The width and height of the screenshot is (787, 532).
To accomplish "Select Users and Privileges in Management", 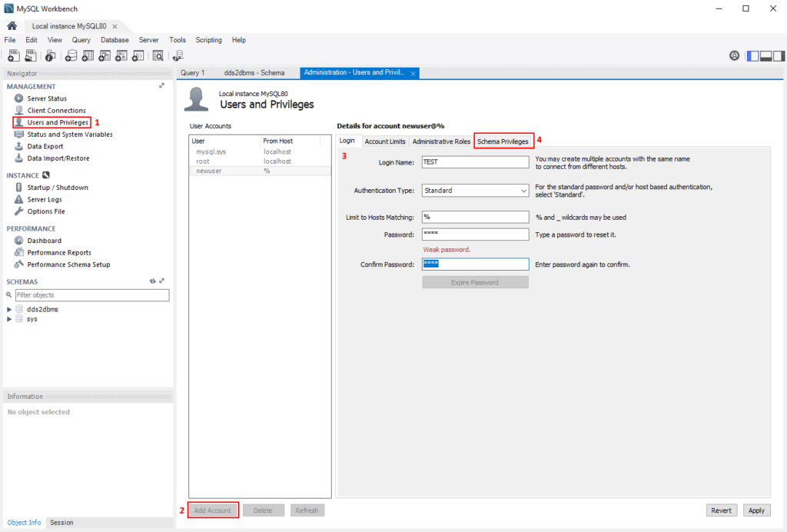I will (x=58, y=122).
